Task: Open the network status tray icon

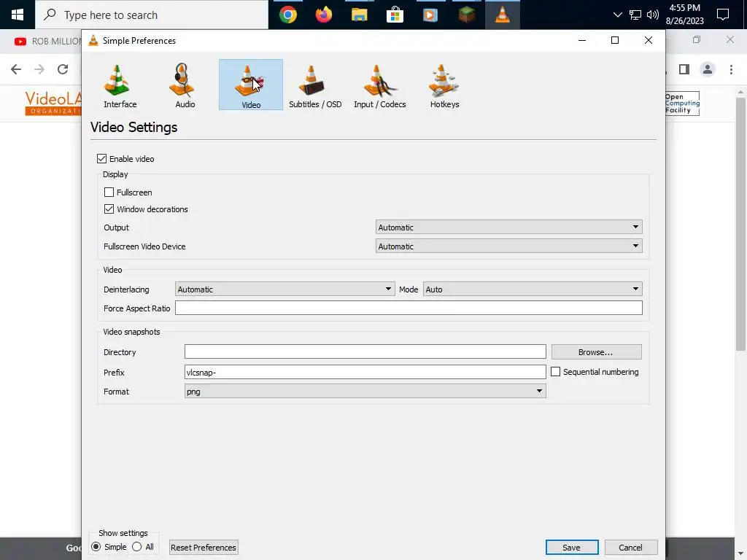Action: [x=635, y=15]
